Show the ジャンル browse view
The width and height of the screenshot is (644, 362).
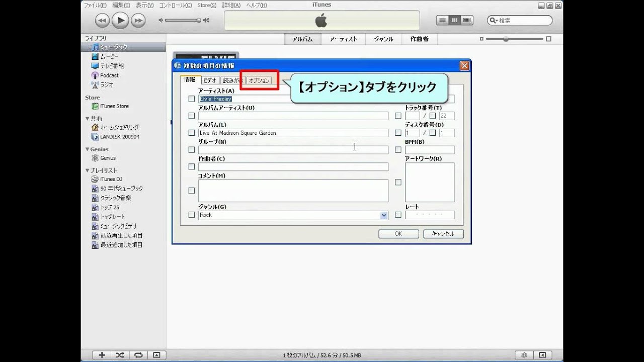point(383,39)
